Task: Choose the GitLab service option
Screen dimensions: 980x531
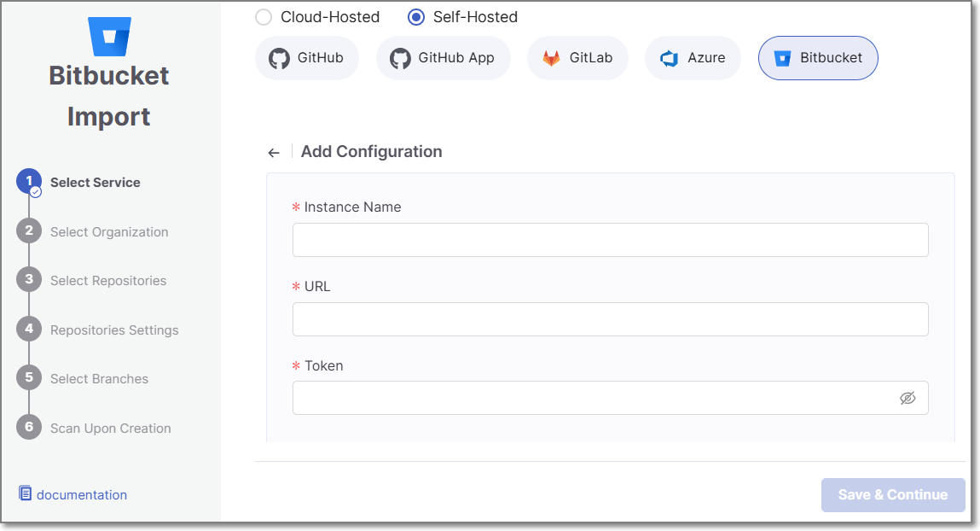Action: pos(577,58)
